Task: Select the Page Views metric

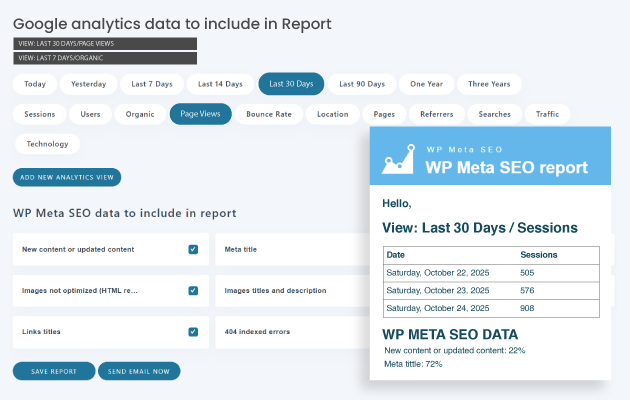Action: click(x=200, y=114)
